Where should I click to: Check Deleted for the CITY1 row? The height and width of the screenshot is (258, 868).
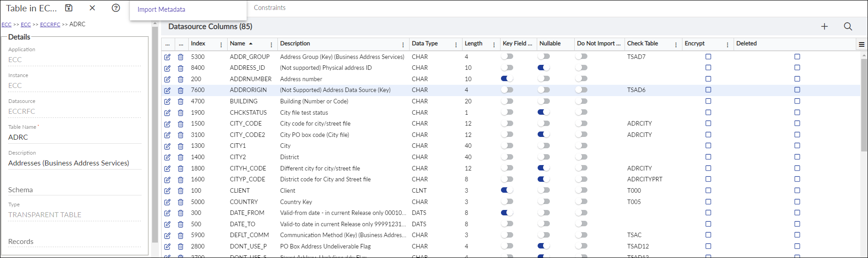(797, 146)
